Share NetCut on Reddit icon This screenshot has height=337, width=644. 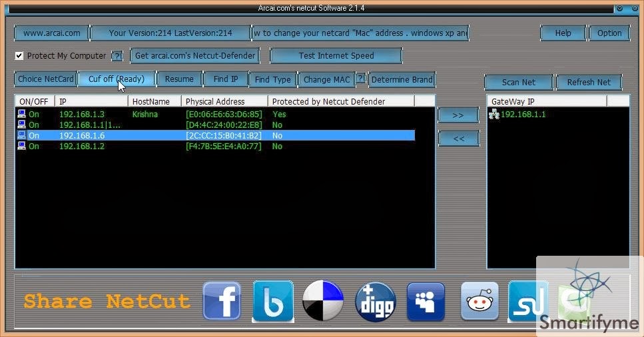tap(480, 301)
